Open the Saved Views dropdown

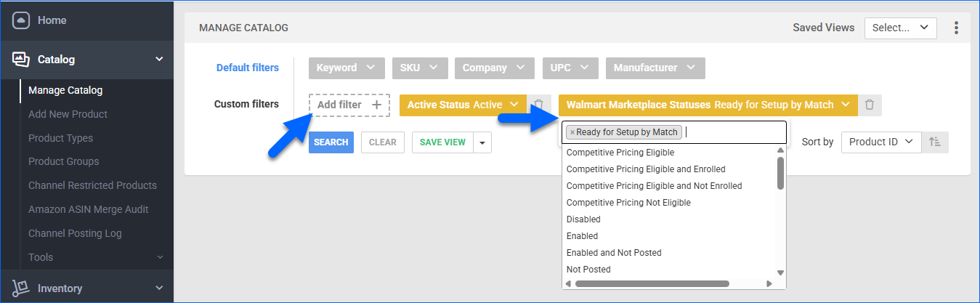900,28
